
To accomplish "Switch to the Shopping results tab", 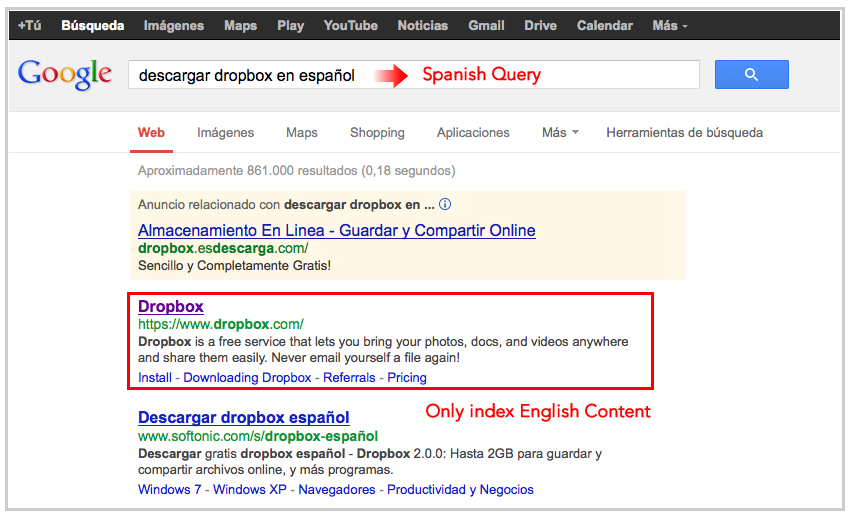I will [x=377, y=133].
